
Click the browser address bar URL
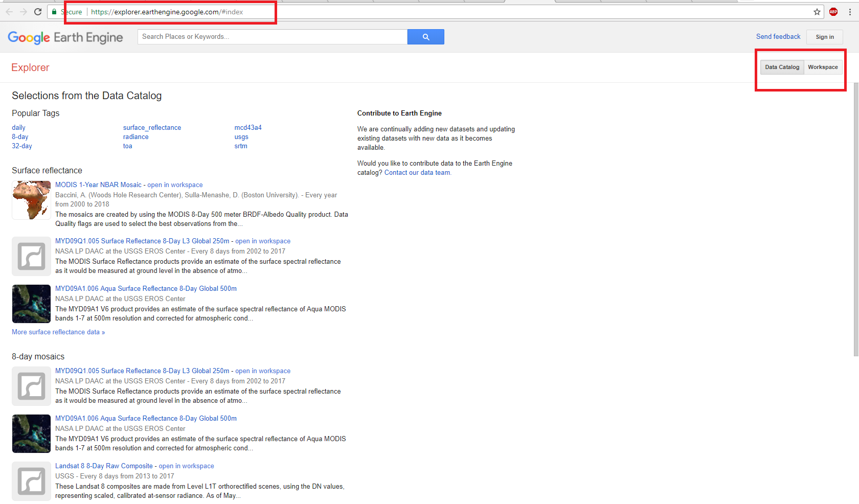(167, 12)
